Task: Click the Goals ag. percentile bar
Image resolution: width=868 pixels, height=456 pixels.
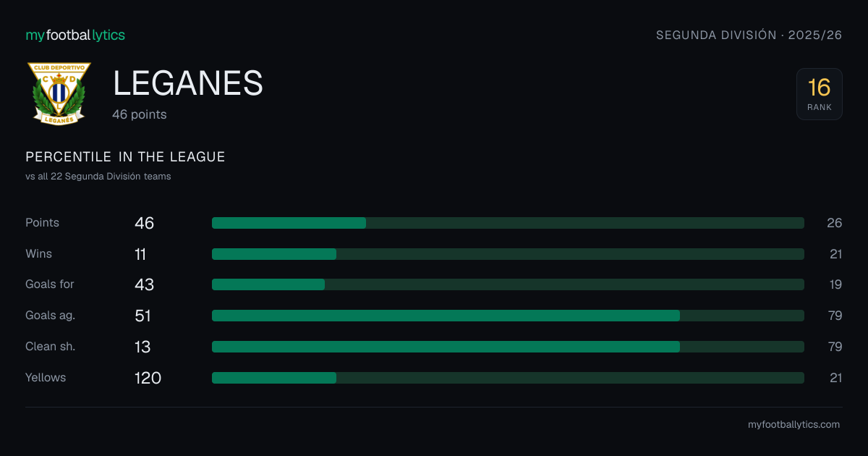Action: click(x=508, y=316)
